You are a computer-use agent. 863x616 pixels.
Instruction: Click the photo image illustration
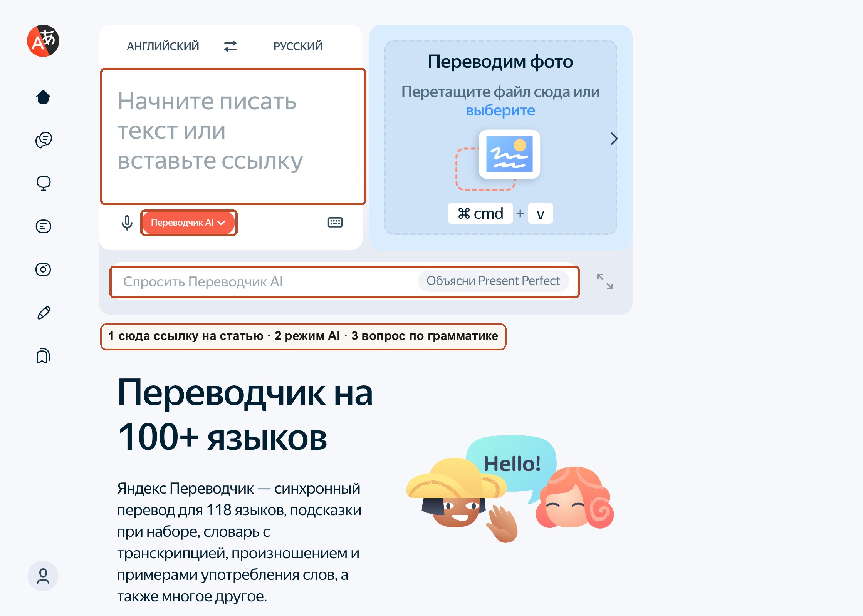499,159
